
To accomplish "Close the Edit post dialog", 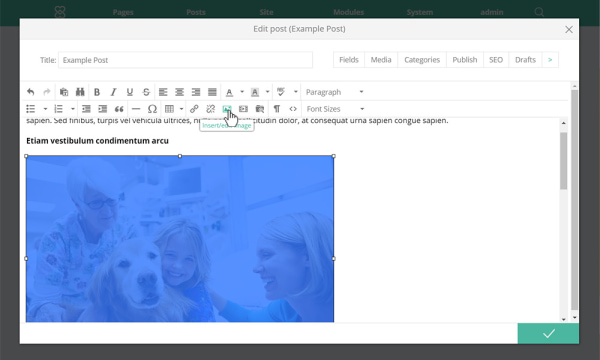I will click(x=569, y=29).
